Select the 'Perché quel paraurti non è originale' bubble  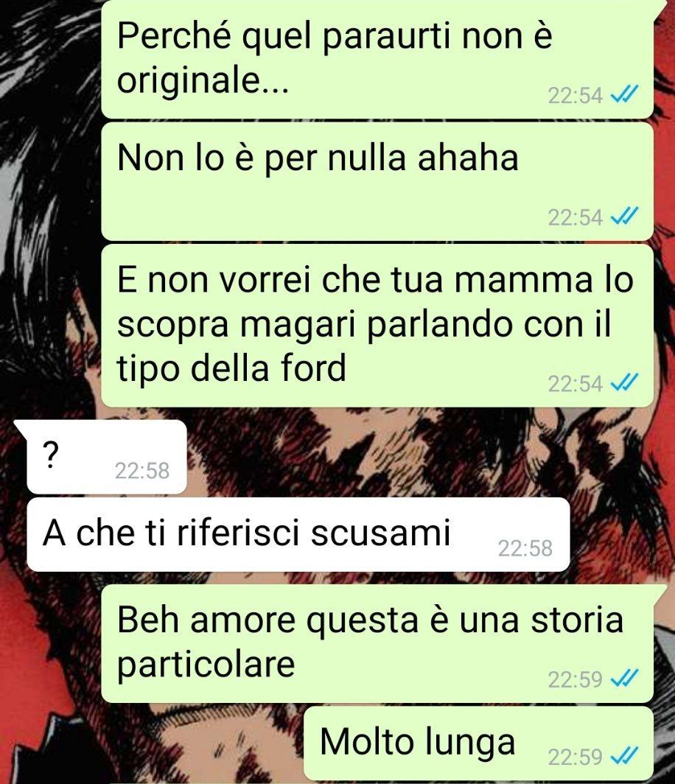[x=377, y=58]
